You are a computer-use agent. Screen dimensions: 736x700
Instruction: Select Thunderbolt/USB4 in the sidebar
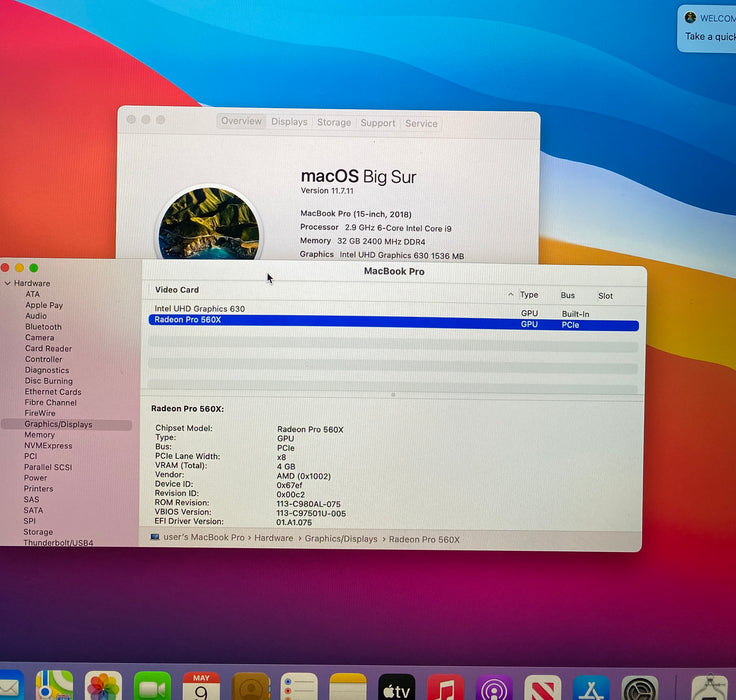point(58,542)
